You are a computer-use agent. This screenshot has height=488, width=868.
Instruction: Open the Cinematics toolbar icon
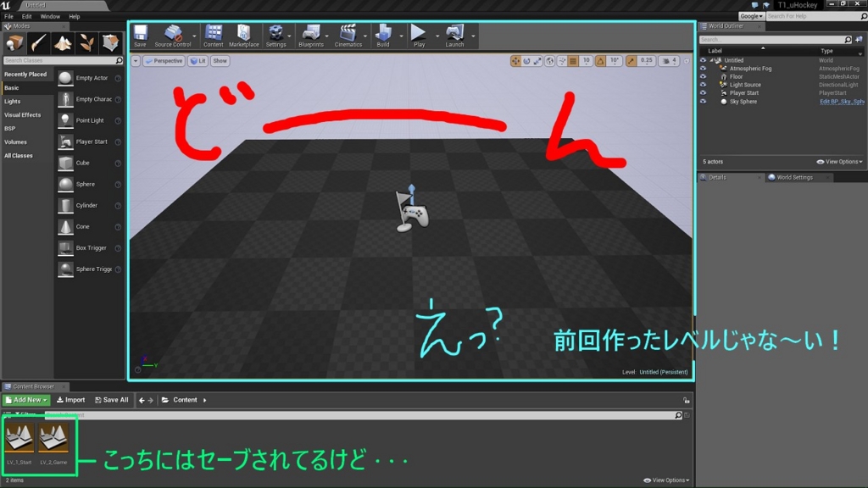click(x=348, y=36)
